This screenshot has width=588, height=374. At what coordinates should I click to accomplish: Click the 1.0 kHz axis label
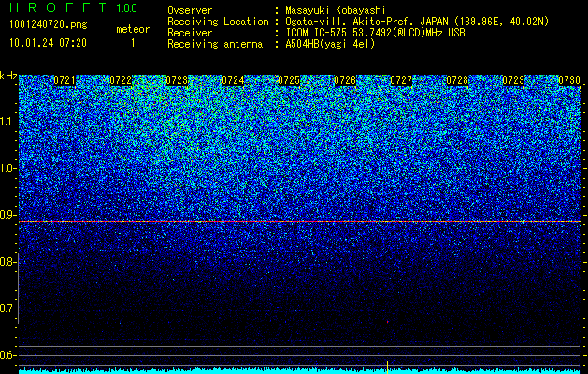click(x=8, y=168)
